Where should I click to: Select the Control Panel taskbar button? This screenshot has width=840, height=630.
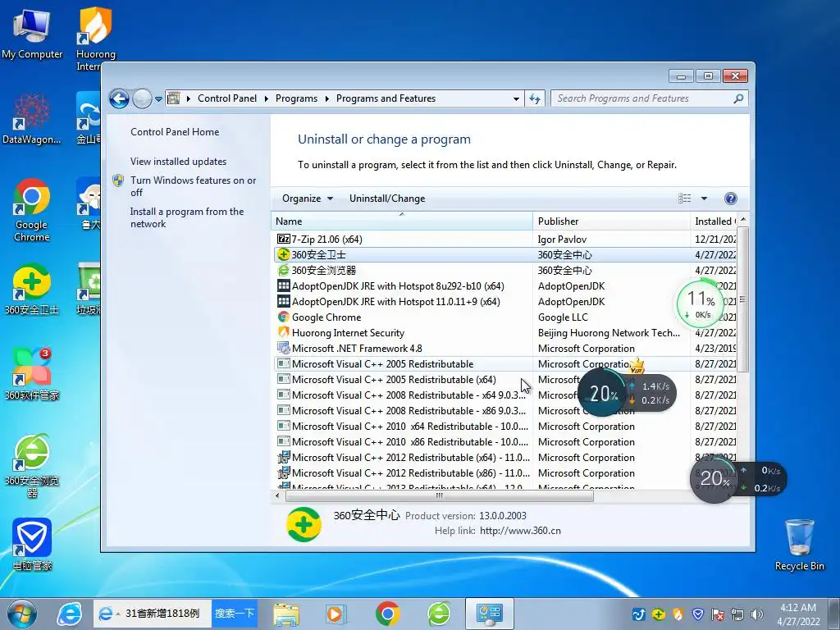(490, 614)
